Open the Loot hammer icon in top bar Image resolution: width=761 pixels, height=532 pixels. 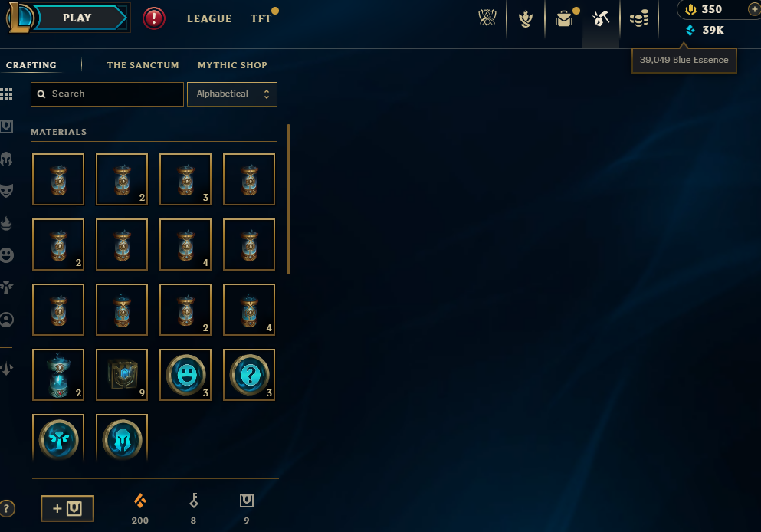[601, 18]
